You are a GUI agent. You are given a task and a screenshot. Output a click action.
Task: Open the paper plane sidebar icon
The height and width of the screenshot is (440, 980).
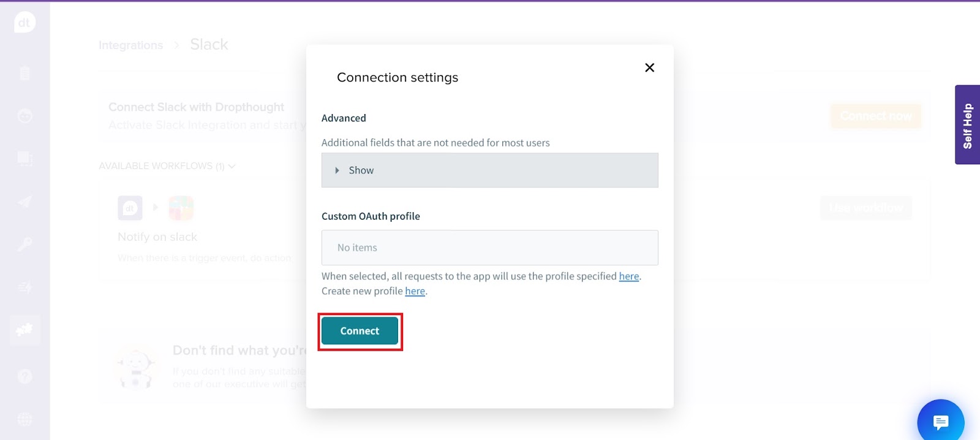point(24,202)
